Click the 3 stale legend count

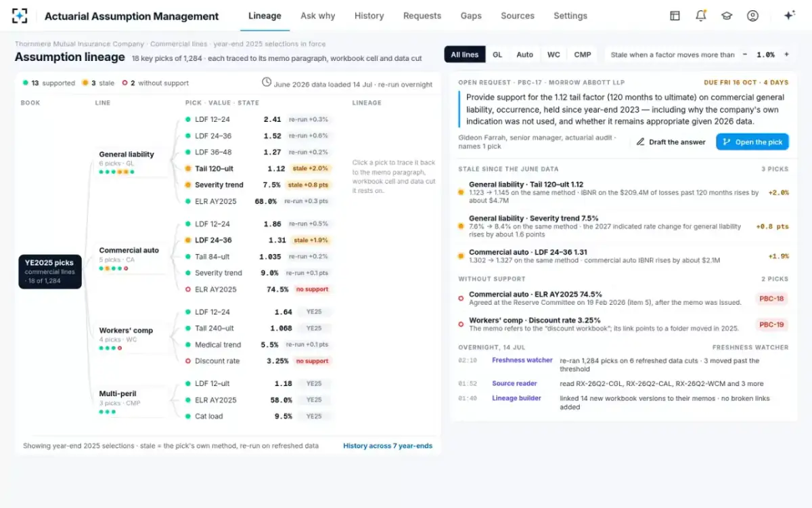(98, 83)
